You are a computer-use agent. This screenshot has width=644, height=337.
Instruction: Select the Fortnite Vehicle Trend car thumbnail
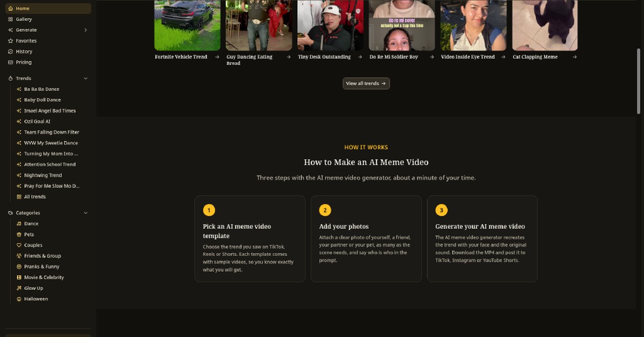[187, 25]
